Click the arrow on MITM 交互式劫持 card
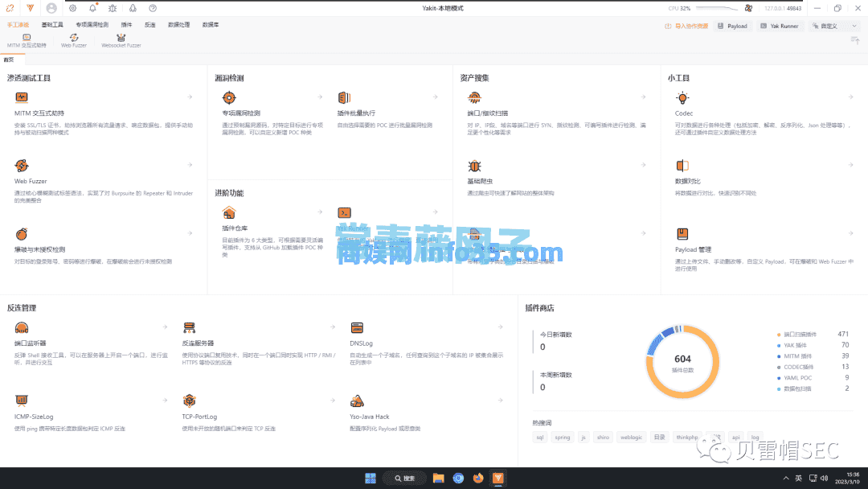Viewport: 868px width, 489px height. pos(190,97)
